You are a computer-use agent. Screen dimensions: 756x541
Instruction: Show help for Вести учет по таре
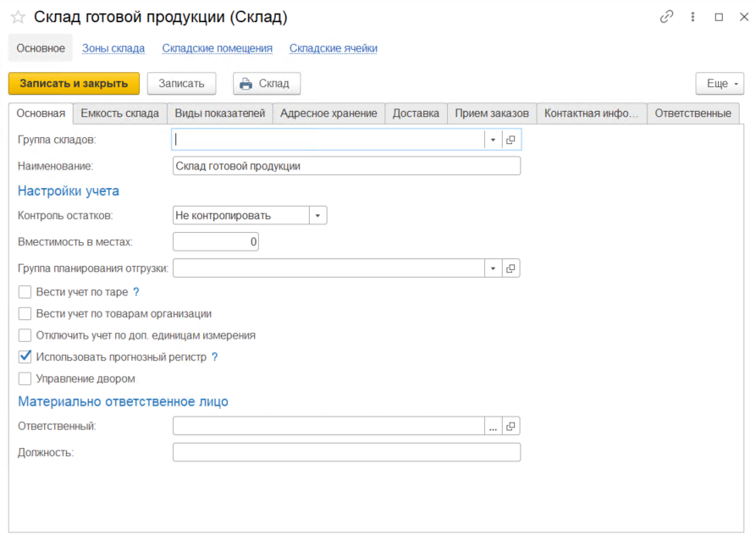(135, 292)
